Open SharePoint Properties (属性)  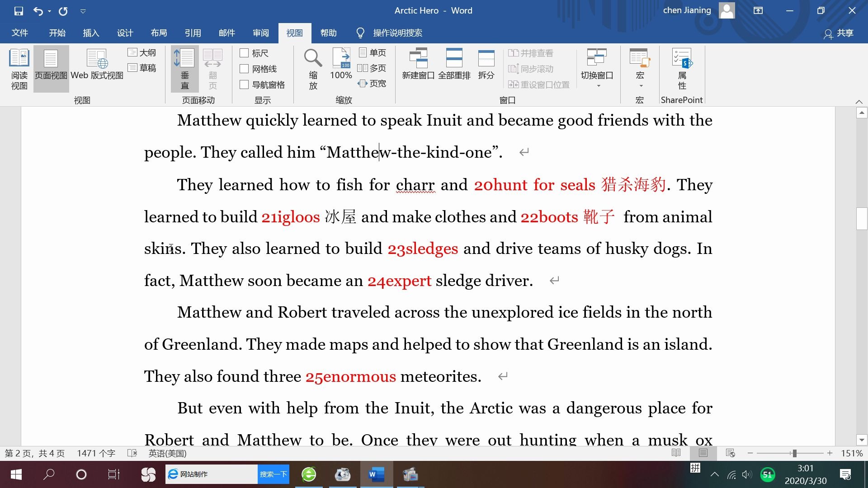coord(682,69)
